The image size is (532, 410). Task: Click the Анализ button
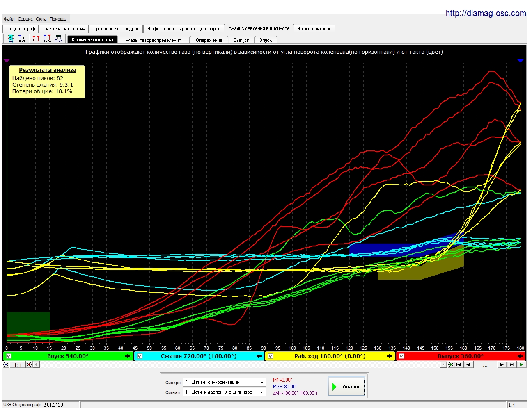346,387
